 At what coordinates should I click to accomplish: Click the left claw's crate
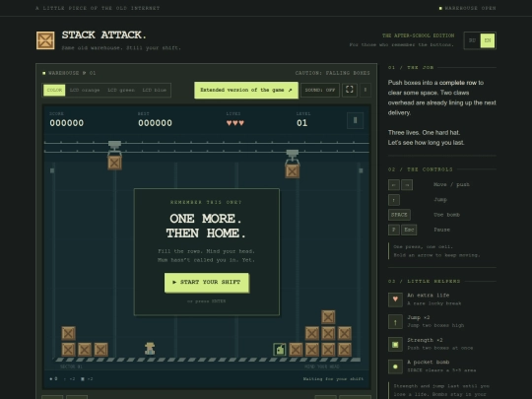(x=114, y=163)
